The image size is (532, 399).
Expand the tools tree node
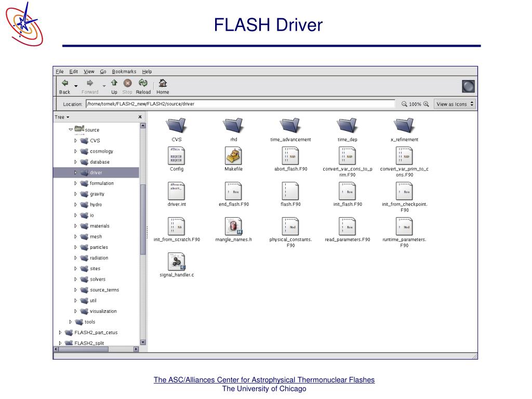[71, 322]
